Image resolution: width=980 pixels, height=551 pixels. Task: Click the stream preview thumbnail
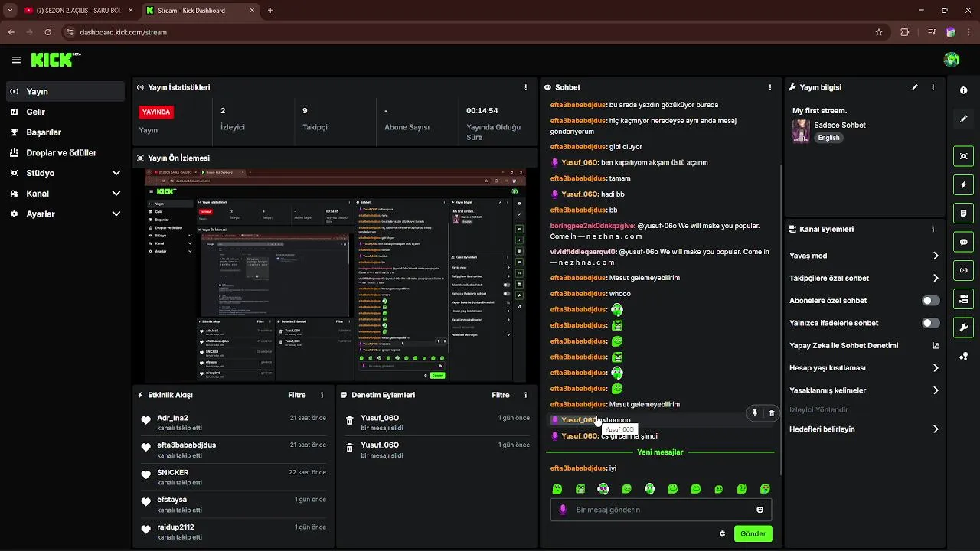click(335, 275)
